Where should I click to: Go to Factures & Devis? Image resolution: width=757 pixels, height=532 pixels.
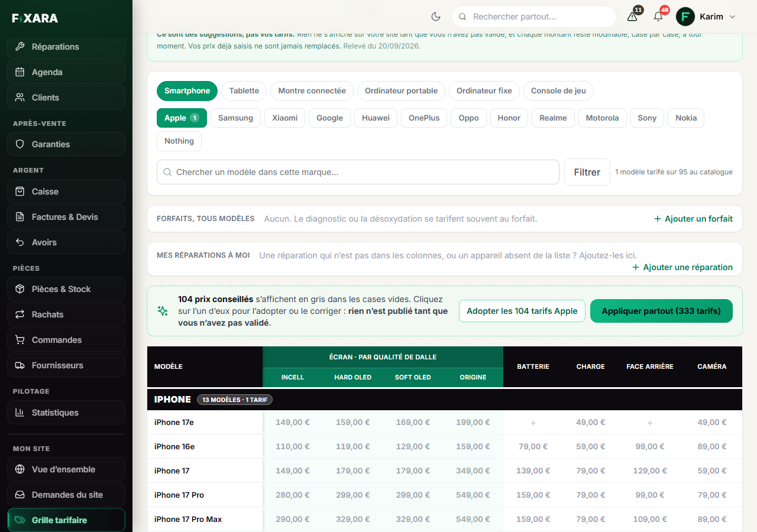point(66,217)
